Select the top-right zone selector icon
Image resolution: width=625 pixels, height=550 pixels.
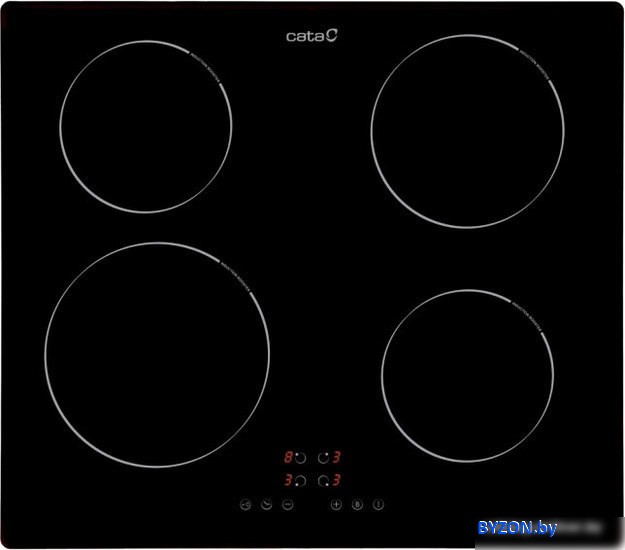coord(324,458)
